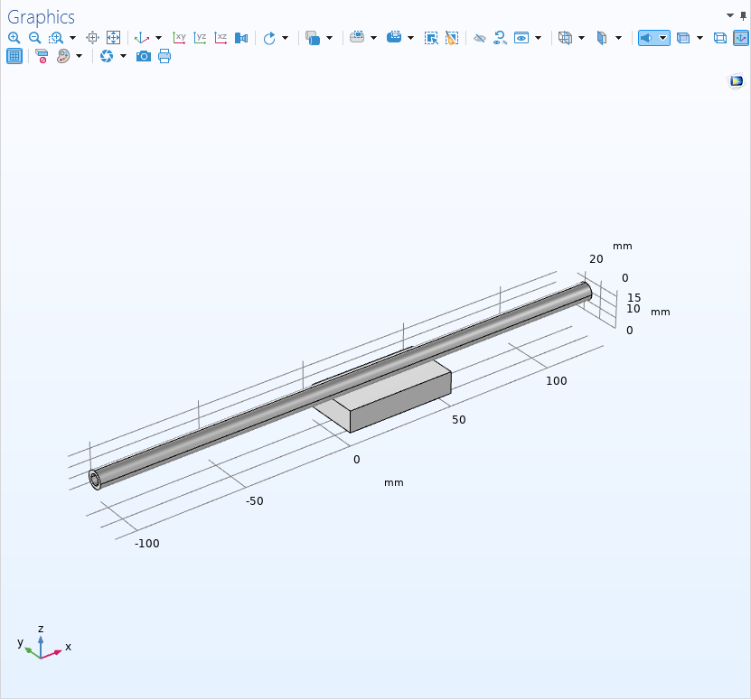The width and height of the screenshot is (751, 700).
Task: Click the Zoom Extents icon
Action: pyautogui.click(x=113, y=38)
